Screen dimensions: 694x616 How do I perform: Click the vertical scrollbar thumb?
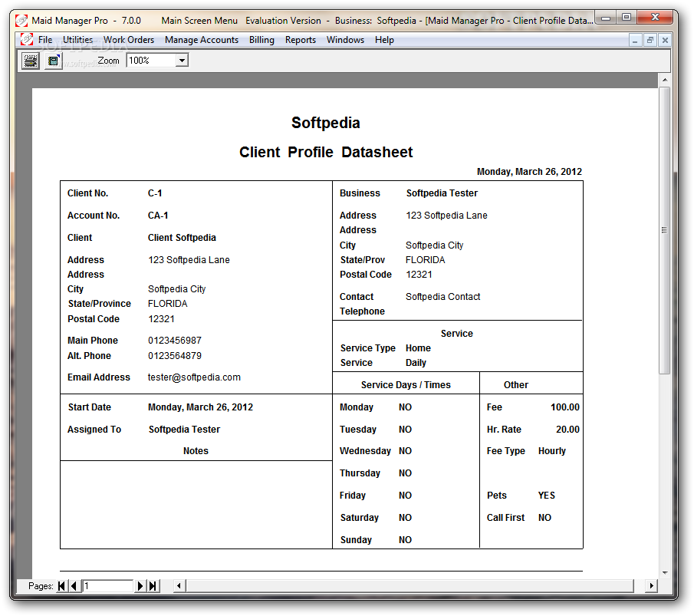click(665, 230)
